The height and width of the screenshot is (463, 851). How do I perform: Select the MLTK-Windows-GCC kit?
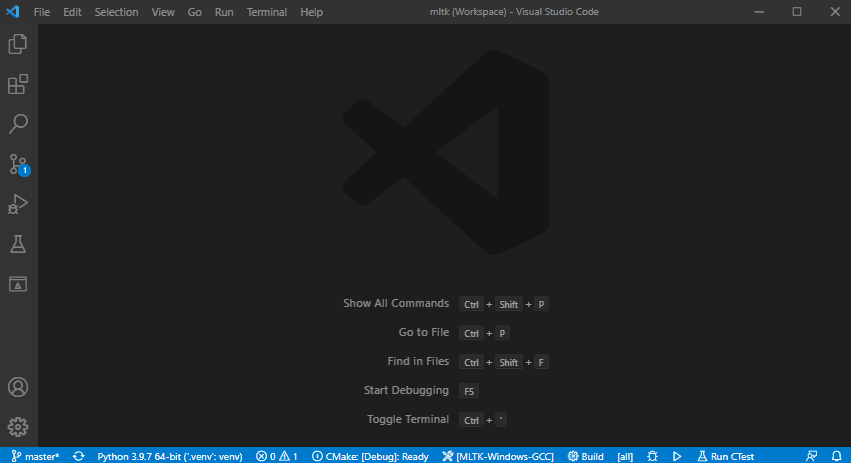tap(498, 456)
